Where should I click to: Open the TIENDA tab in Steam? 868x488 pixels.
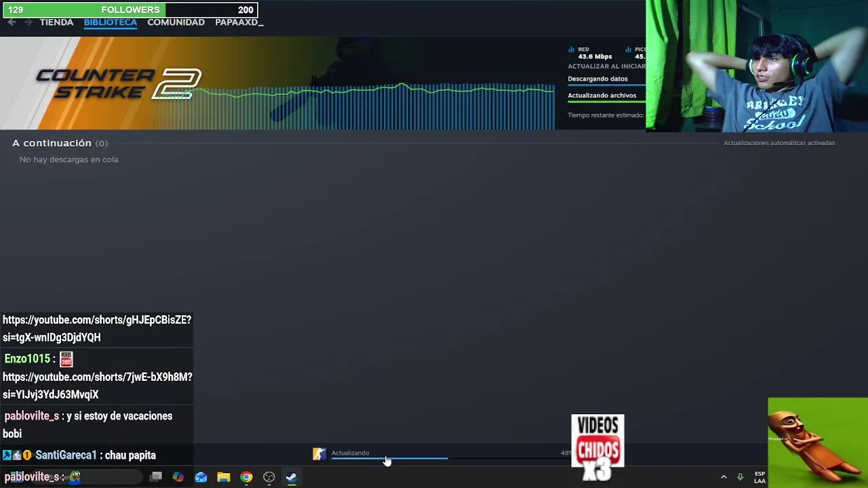click(x=56, y=22)
